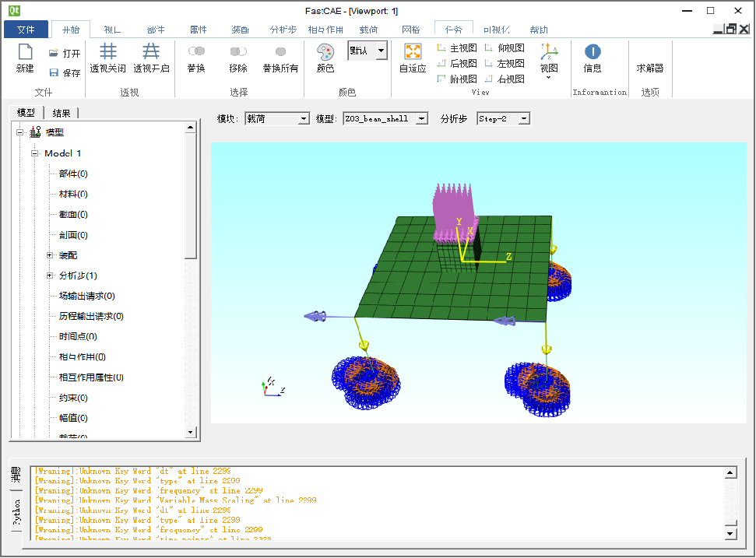The image size is (756, 558).
Task: Switch to the 帮助 ribbon tab
Action: pyautogui.click(x=539, y=30)
